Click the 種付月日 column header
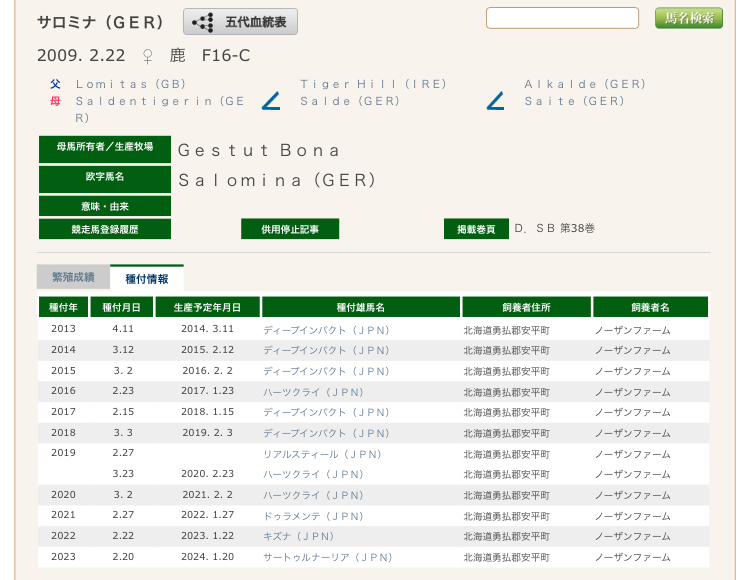This screenshot has width=750, height=580. point(121,307)
